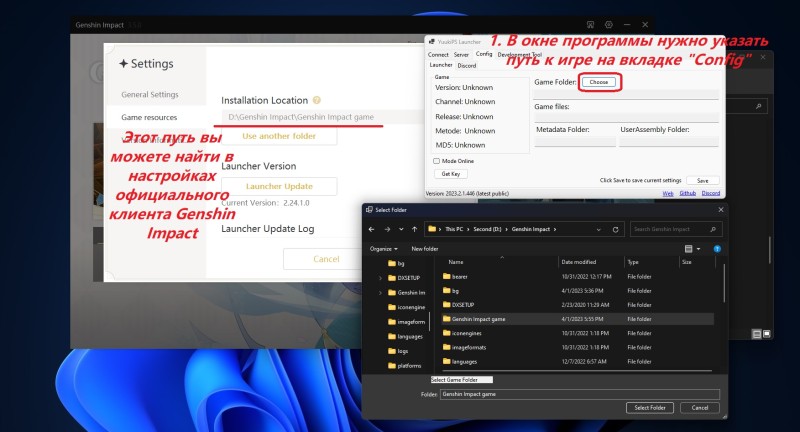The image size is (800, 432).
Task: Expand the DXSETUP folder in the tree
Action: tap(381, 278)
